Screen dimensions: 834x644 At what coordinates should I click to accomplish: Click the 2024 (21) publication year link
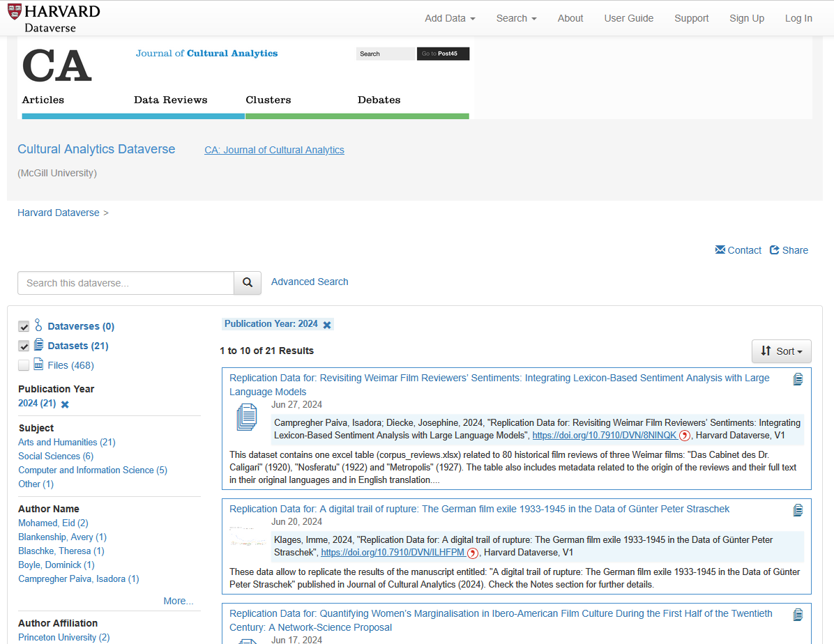coord(37,403)
